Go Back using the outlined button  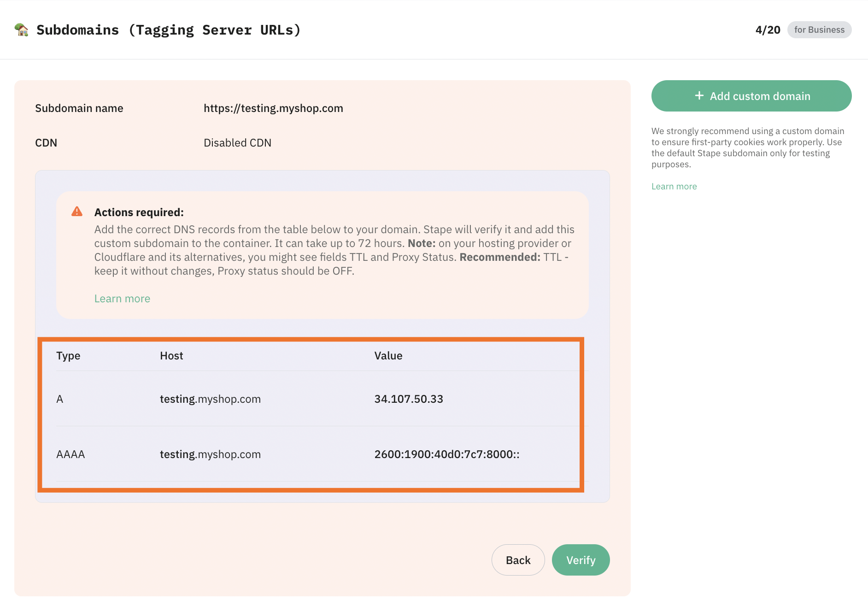(x=518, y=560)
